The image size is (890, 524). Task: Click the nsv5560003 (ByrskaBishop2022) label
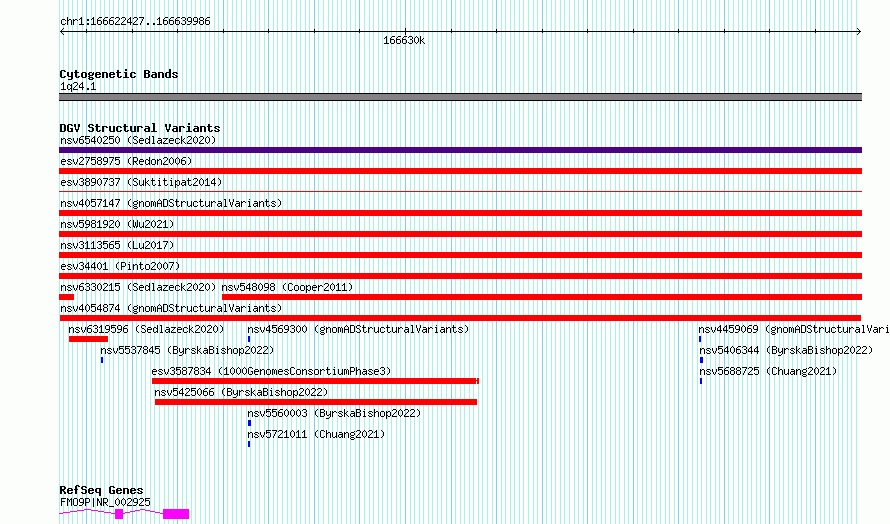[334, 413]
